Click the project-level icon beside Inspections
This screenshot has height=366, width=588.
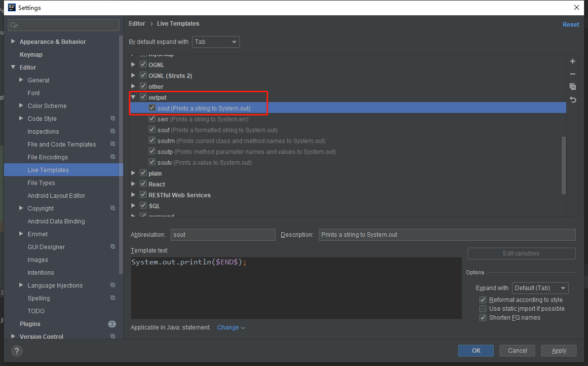[113, 131]
